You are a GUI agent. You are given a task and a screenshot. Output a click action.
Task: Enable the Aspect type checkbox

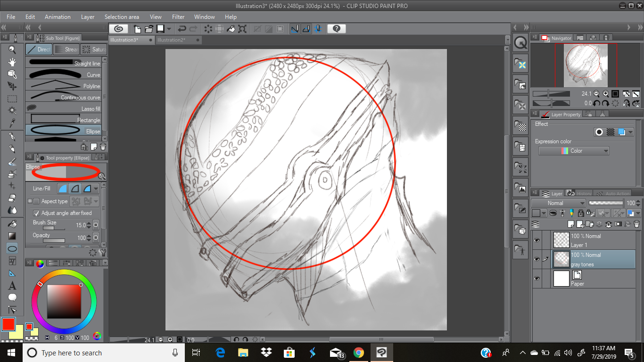pyautogui.click(x=37, y=201)
